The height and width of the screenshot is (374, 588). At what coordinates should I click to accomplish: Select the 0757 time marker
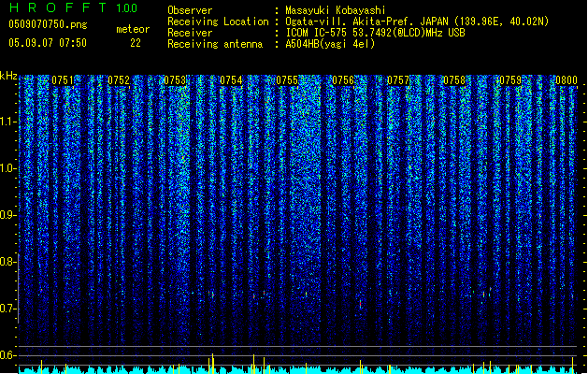(x=398, y=80)
